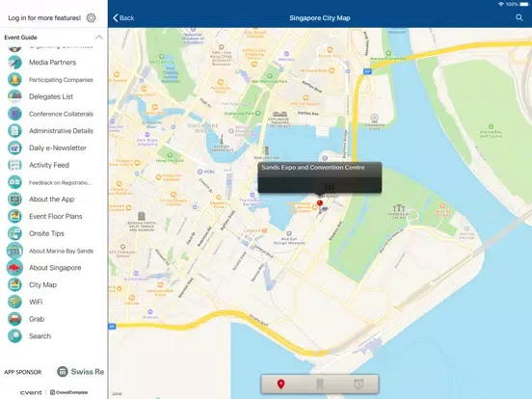Click the Search menu icon

[x=14, y=336]
